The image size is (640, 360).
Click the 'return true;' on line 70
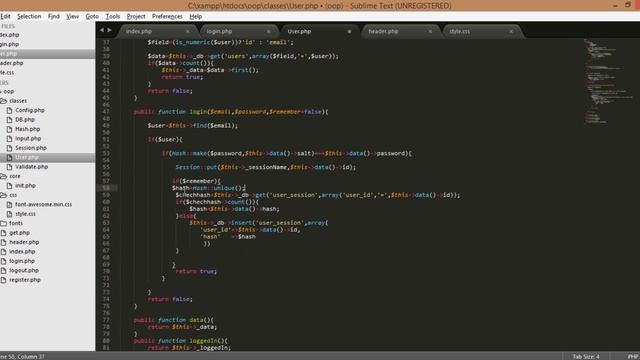[x=196, y=271]
